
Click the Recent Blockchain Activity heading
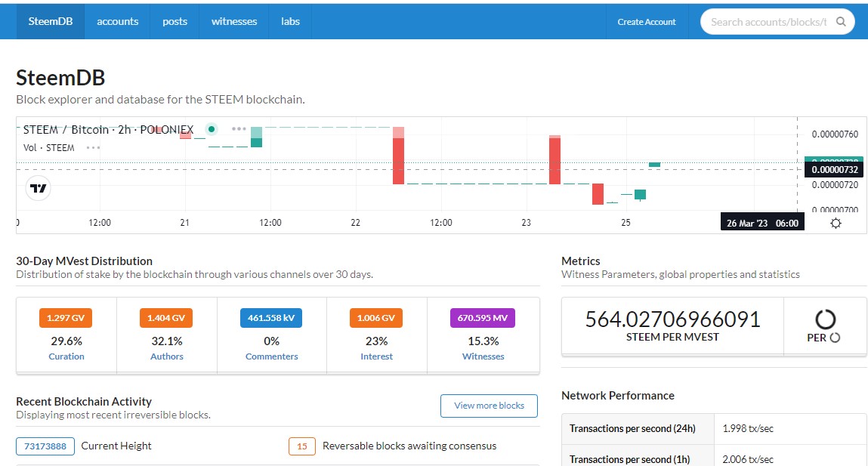tap(84, 402)
